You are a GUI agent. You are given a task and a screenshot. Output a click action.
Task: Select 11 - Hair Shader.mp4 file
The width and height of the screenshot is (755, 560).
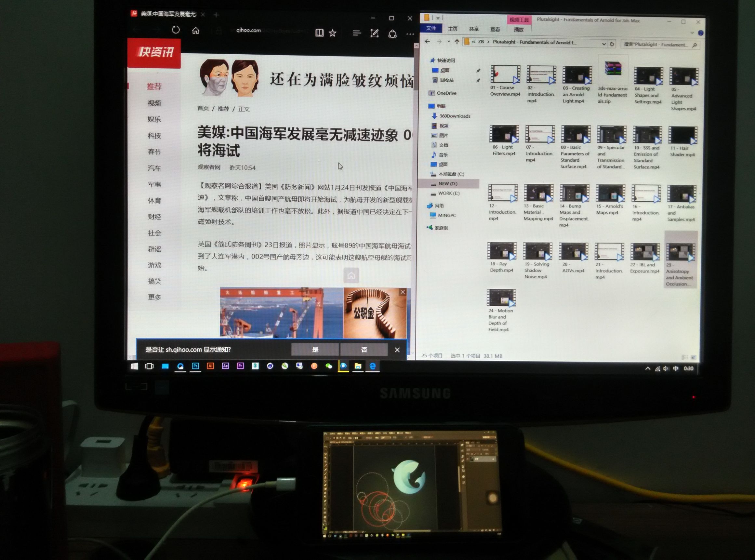pyautogui.click(x=682, y=142)
